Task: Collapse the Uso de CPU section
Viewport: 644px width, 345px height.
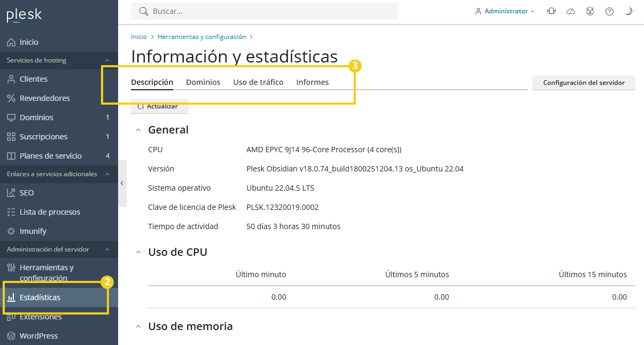Action: 138,252
